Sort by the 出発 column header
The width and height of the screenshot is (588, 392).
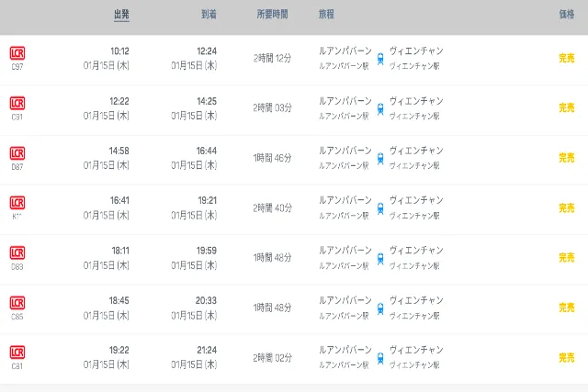[121, 15]
